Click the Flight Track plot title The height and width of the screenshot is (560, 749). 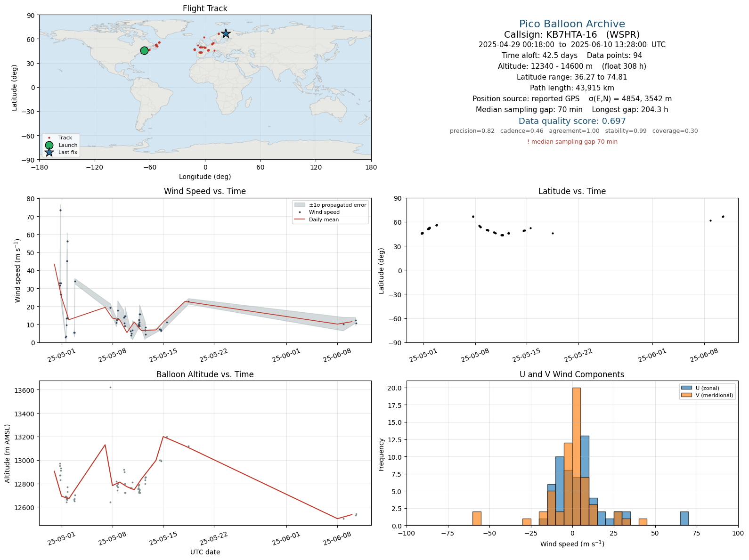205,8
